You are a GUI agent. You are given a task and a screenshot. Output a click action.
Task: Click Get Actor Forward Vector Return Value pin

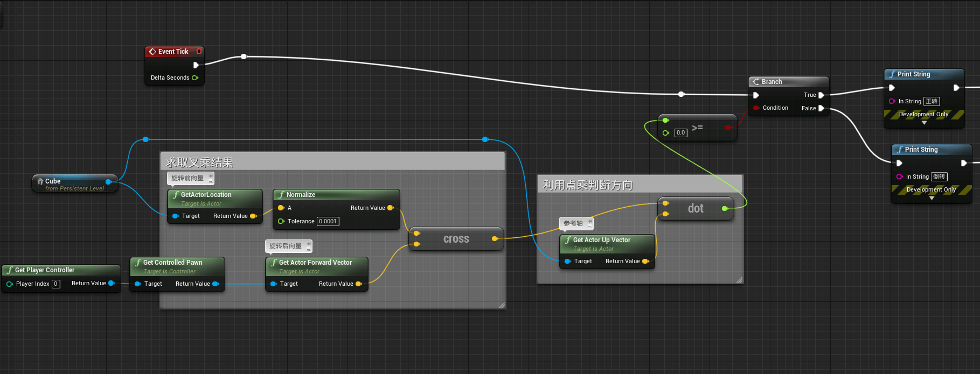(359, 284)
